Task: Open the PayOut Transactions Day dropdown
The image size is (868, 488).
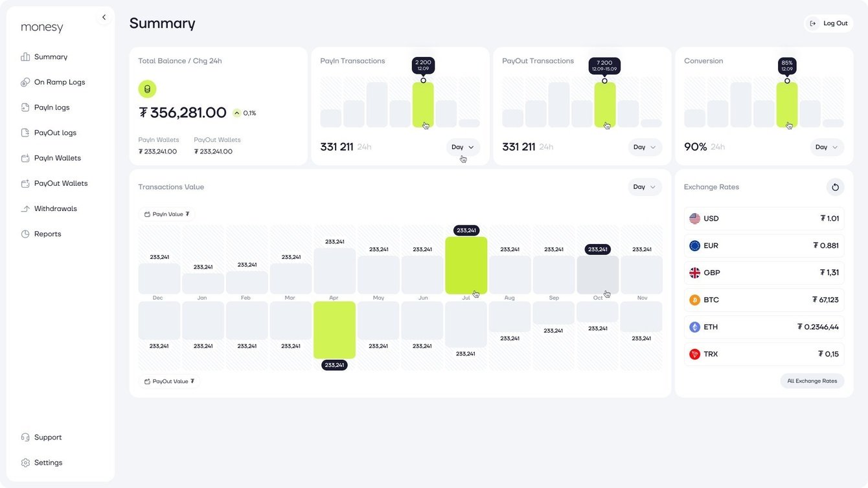Action: [x=645, y=148]
